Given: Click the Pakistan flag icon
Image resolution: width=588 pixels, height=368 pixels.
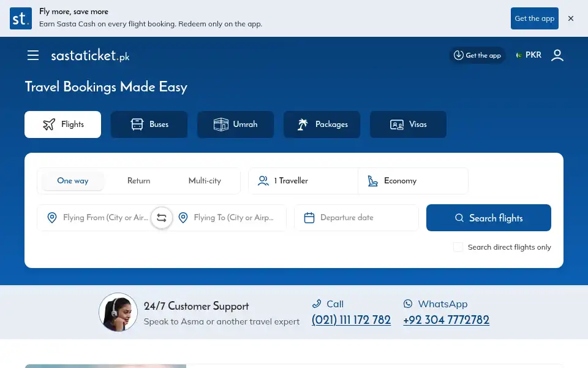Looking at the screenshot, I should click(x=519, y=55).
